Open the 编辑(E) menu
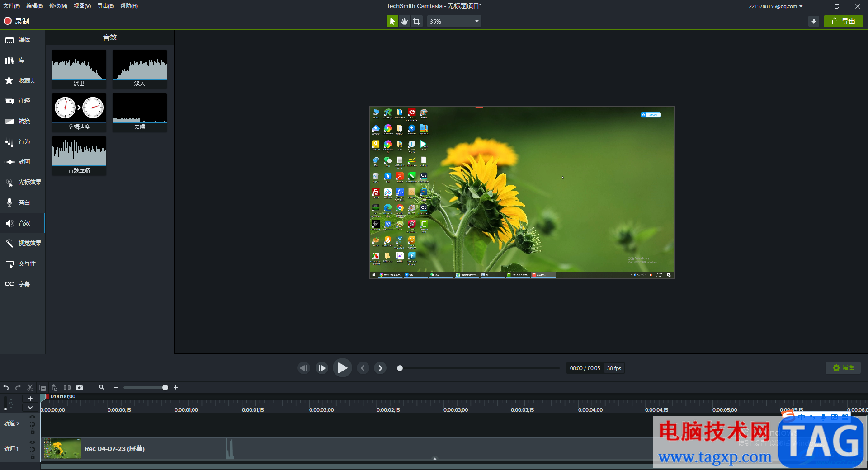Viewport: 868px width, 470px height. (x=35, y=6)
